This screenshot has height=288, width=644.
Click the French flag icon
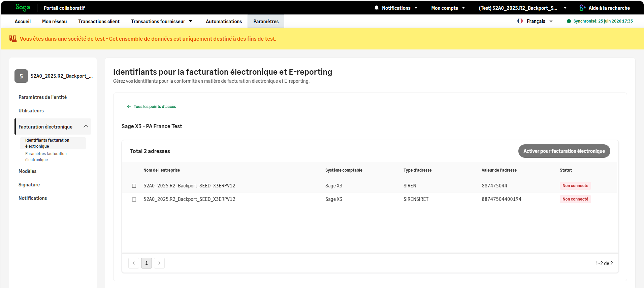point(520,21)
